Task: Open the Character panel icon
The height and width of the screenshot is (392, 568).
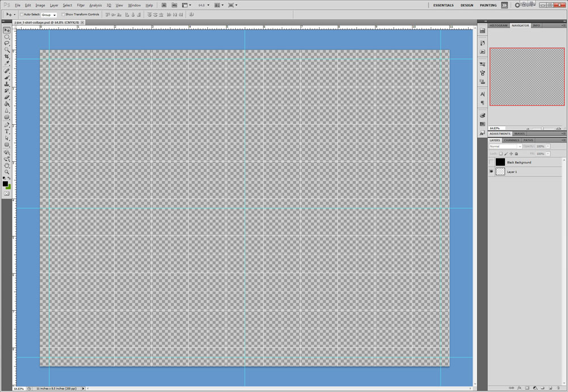Action: point(482,94)
